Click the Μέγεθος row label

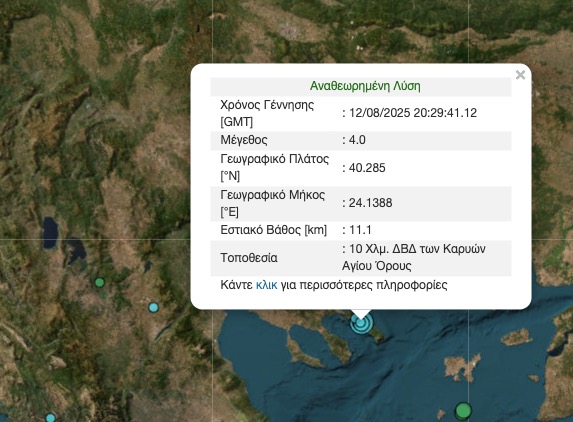coord(244,140)
